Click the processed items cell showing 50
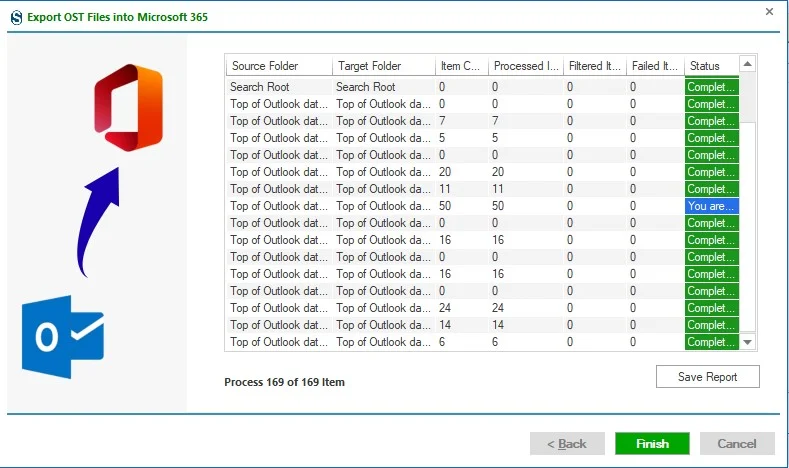Image resolution: width=789 pixels, height=468 pixels. [526, 206]
